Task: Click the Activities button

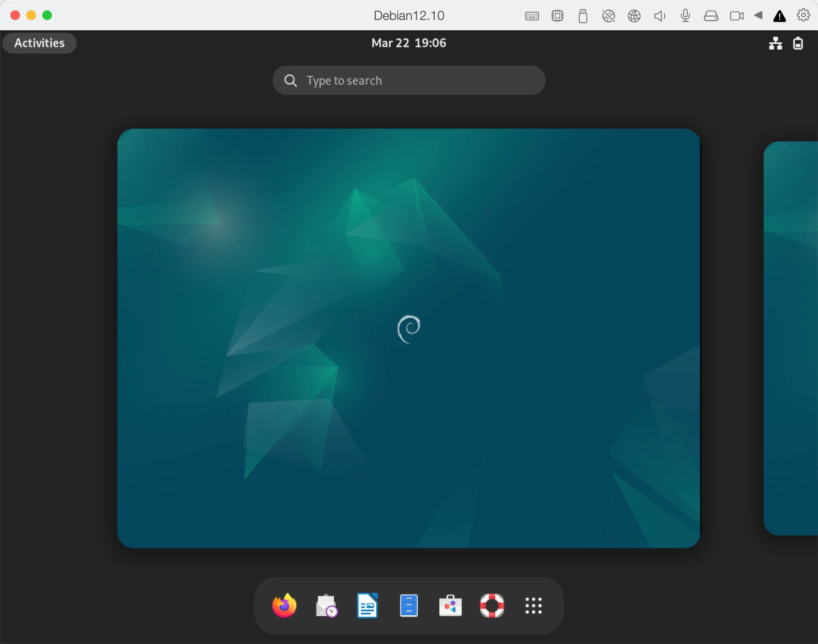Action: point(39,43)
